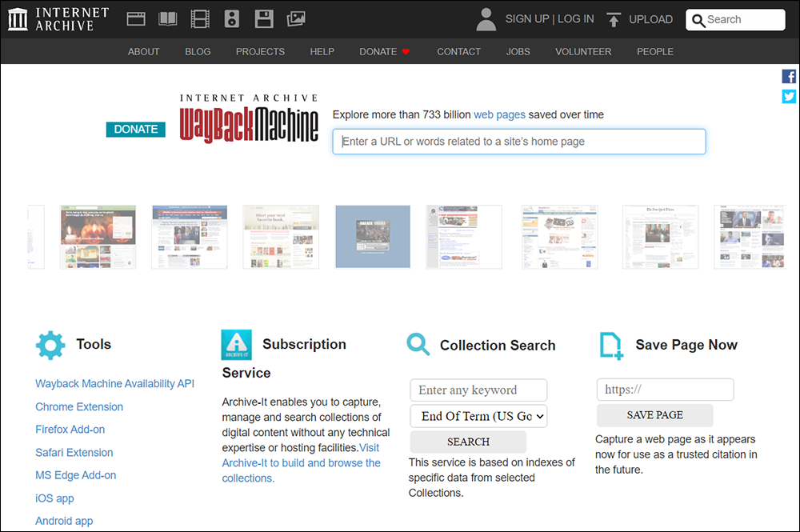Screen dimensions: 800x532
Task: Click the Wayback Machine logo
Action: 249,118
